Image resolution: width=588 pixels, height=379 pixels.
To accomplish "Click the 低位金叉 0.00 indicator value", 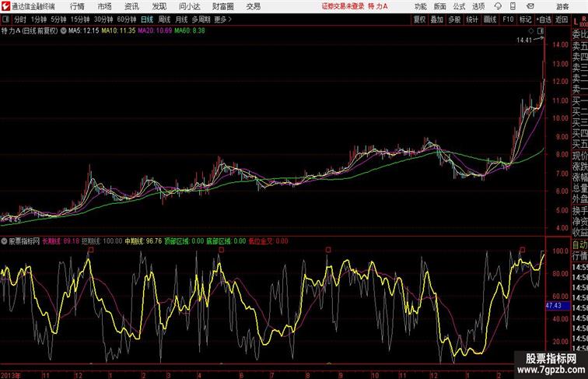I will click(x=268, y=241).
